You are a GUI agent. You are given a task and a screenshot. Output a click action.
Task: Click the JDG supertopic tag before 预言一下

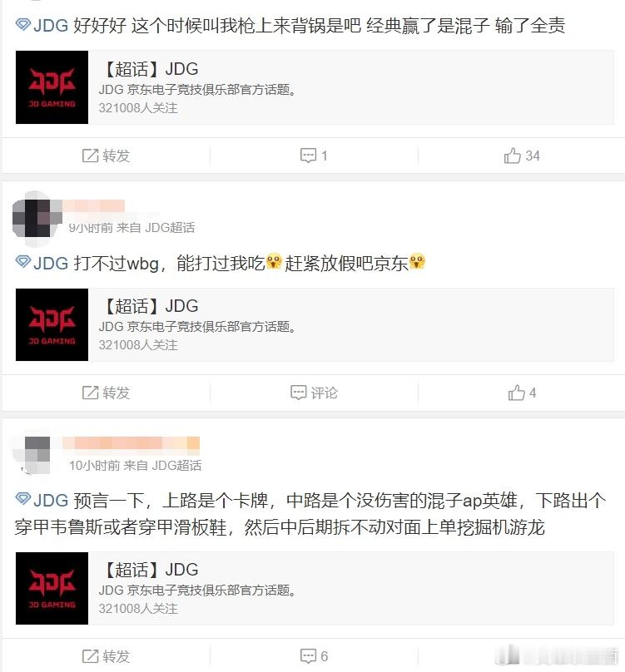pyautogui.click(x=42, y=500)
